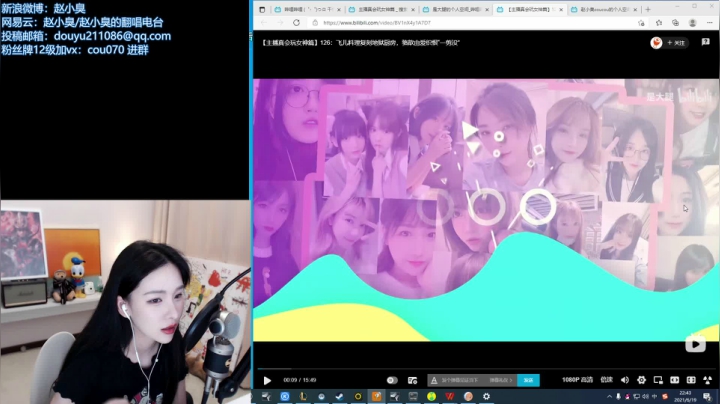Mute the video volume icon
This screenshot has width=720, height=404.
click(x=624, y=380)
